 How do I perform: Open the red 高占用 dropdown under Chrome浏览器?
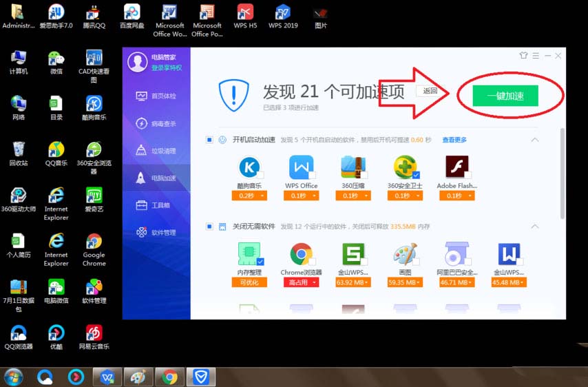[x=301, y=282]
